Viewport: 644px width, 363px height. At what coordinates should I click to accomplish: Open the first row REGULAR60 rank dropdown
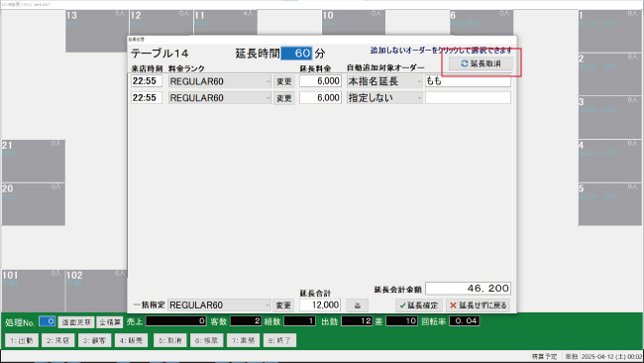click(x=220, y=81)
